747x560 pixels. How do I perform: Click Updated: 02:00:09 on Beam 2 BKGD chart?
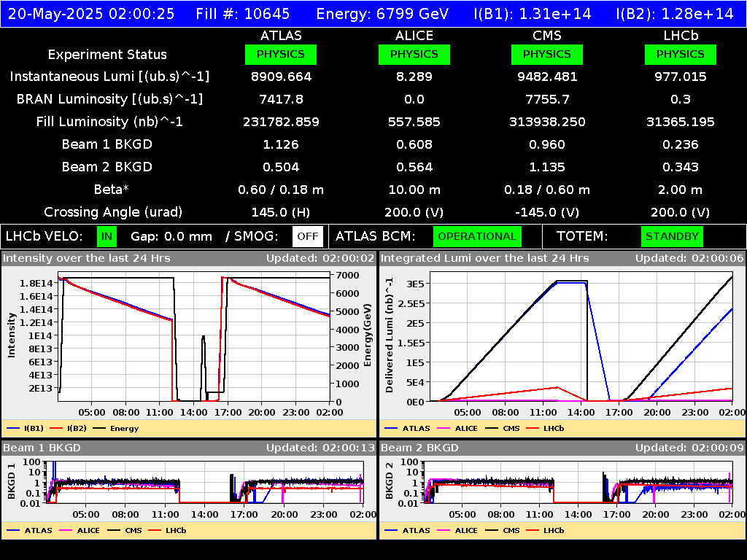689,448
